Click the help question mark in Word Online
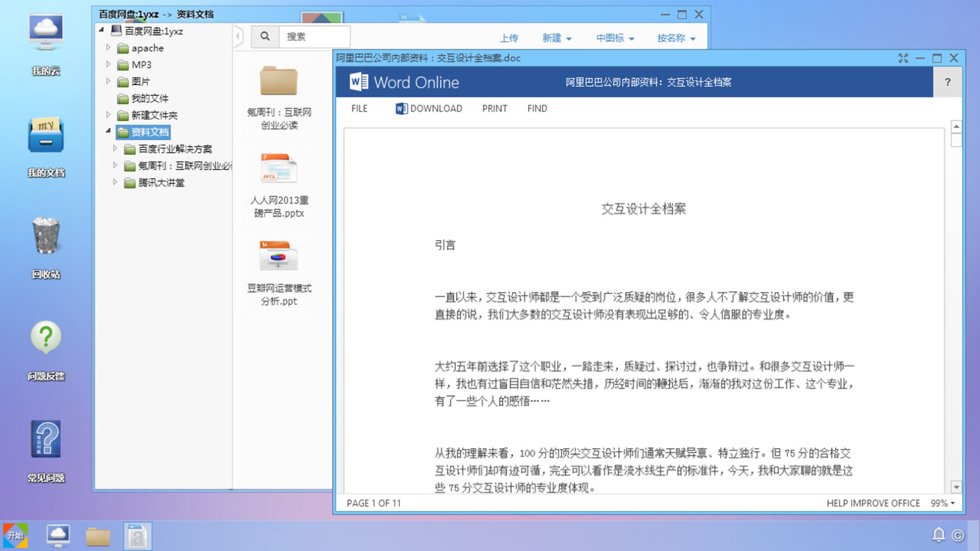This screenshot has height=551, width=980. [948, 82]
